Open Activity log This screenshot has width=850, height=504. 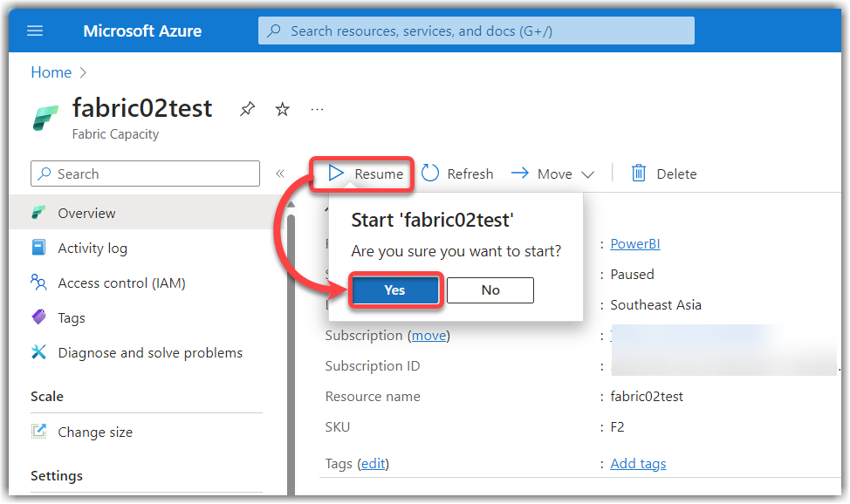coord(93,249)
